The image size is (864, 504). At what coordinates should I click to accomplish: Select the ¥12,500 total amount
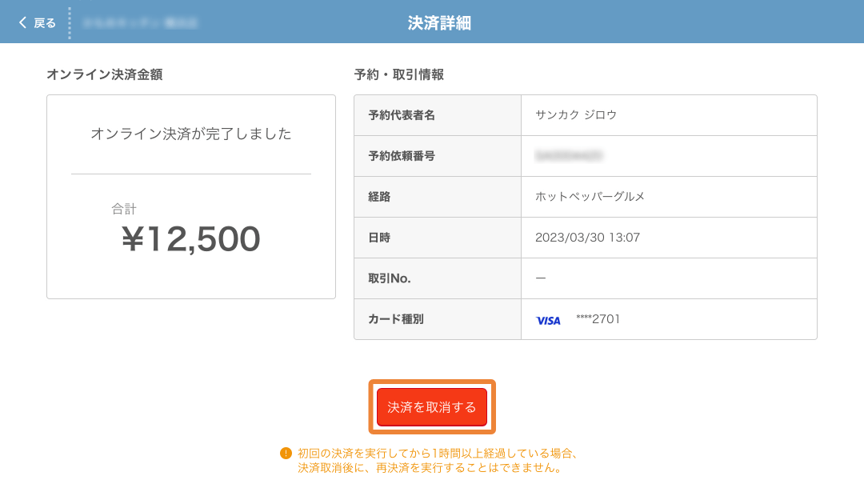(x=191, y=238)
